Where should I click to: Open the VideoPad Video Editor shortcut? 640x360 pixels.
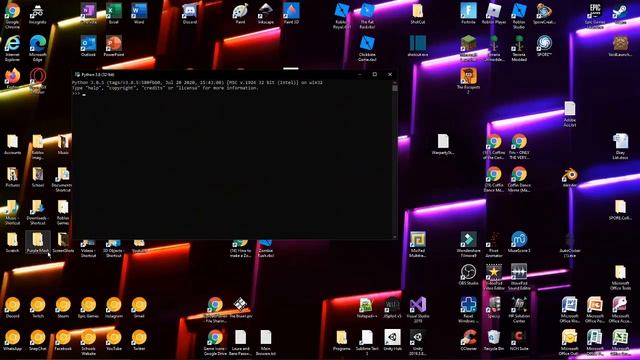coord(493,276)
